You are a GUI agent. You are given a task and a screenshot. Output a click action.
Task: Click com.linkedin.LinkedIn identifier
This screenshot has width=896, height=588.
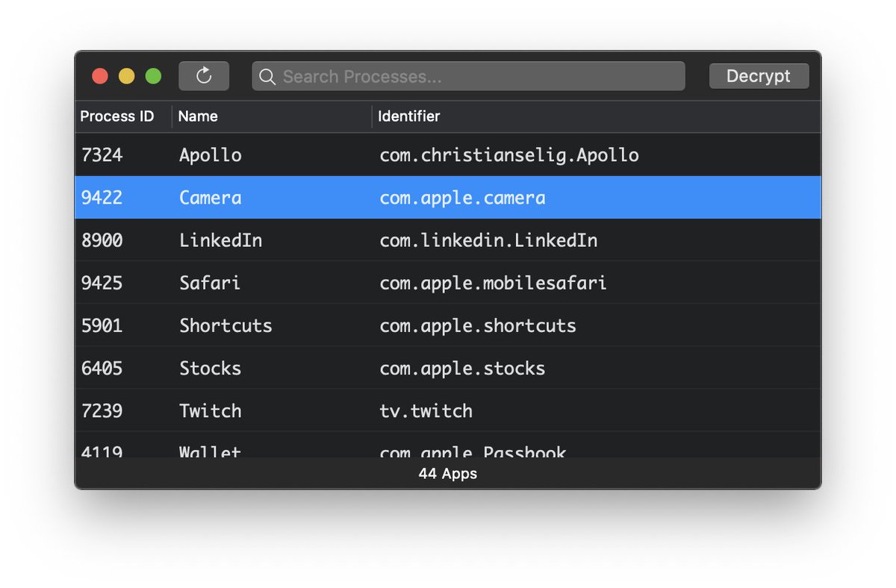coord(488,240)
